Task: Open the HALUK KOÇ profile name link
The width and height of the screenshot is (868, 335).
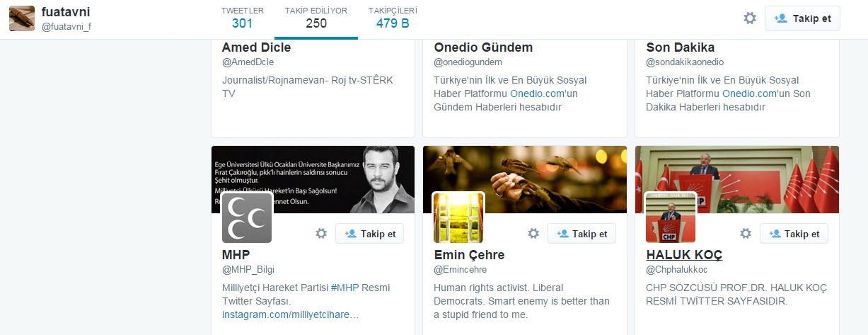Action: [684, 254]
